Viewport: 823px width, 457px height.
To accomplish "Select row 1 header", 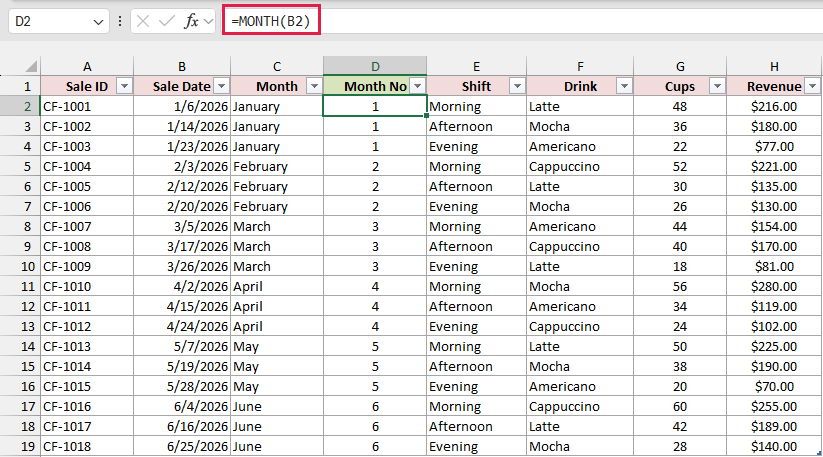I will click(x=20, y=86).
